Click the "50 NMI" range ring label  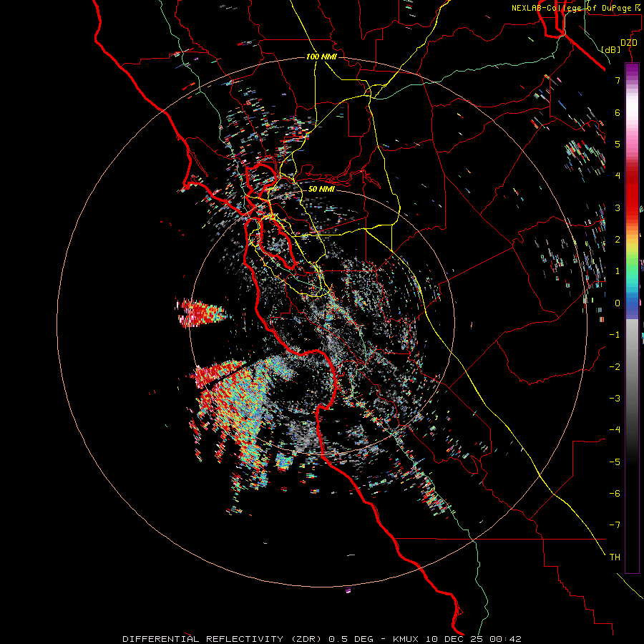coord(321,189)
